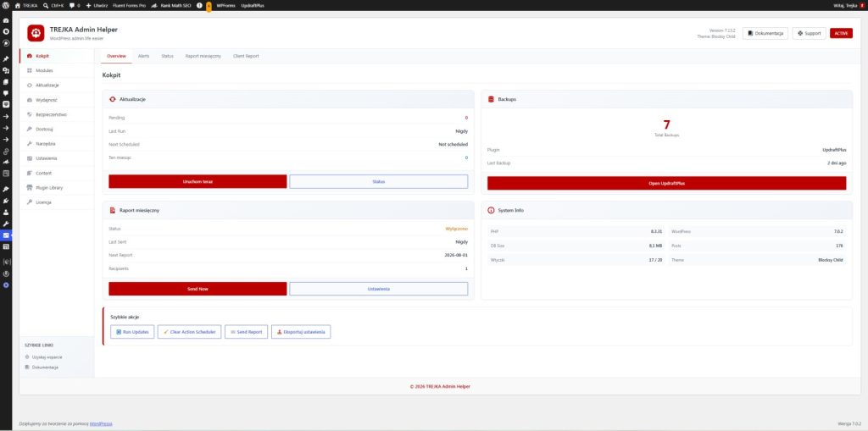
Task: Click the info icon in System Info card header
Action: pos(491,210)
